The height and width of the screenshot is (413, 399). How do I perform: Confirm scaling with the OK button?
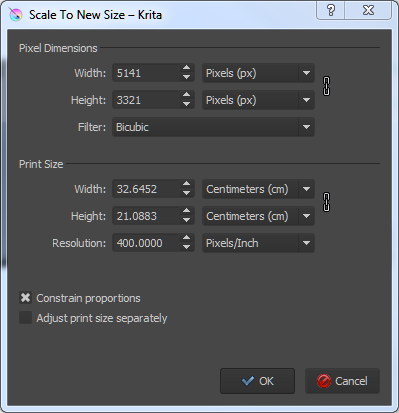click(x=257, y=381)
